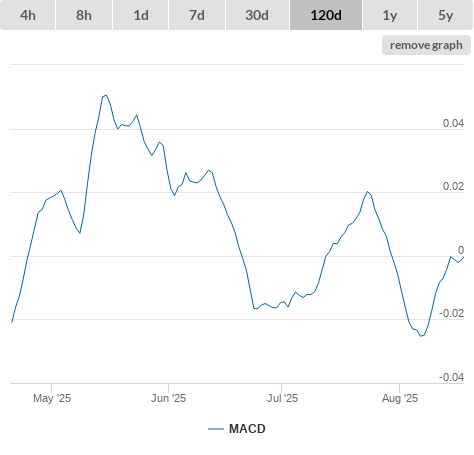The height and width of the screenshot is (455, 474).
Task: Select the 5y time range tab
Action: (x=445, y=15)
